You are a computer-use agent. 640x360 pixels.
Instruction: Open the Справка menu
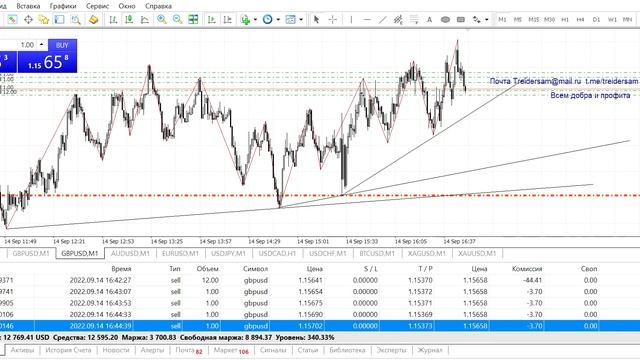(x=158, y=6)
